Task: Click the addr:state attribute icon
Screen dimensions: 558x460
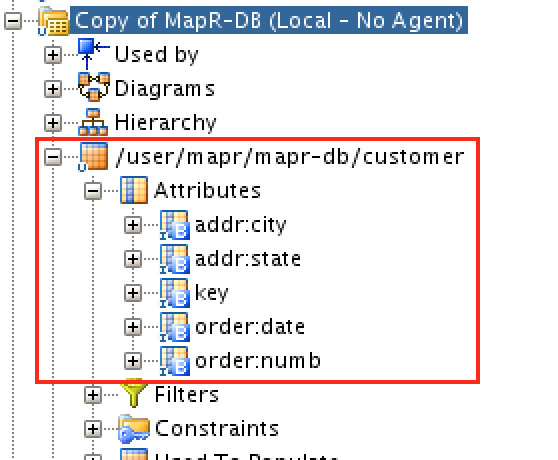Action: pos(174,259)
